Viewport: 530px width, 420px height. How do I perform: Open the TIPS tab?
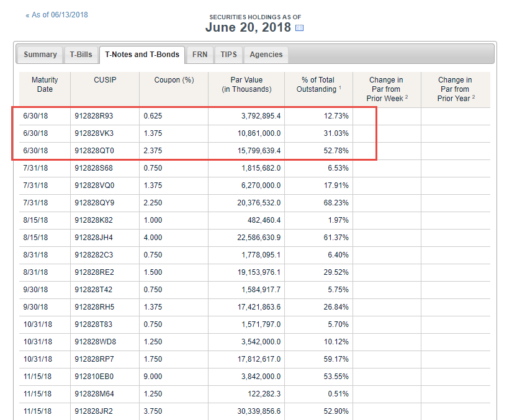(x=228, y=55)
